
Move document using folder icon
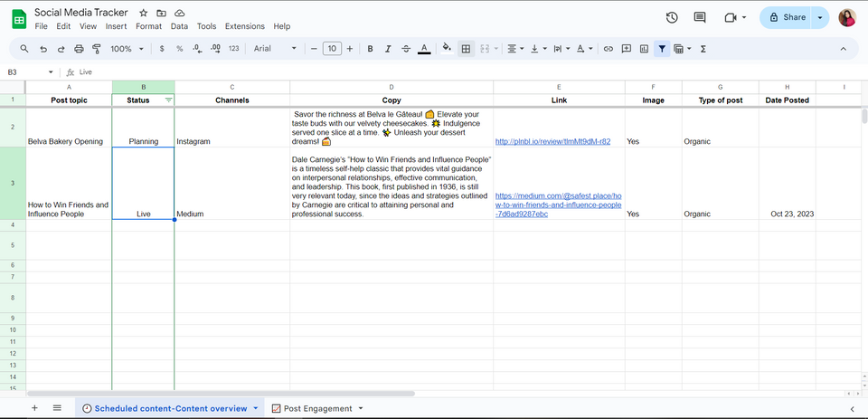pyautogui.click(x=161, y=13)
